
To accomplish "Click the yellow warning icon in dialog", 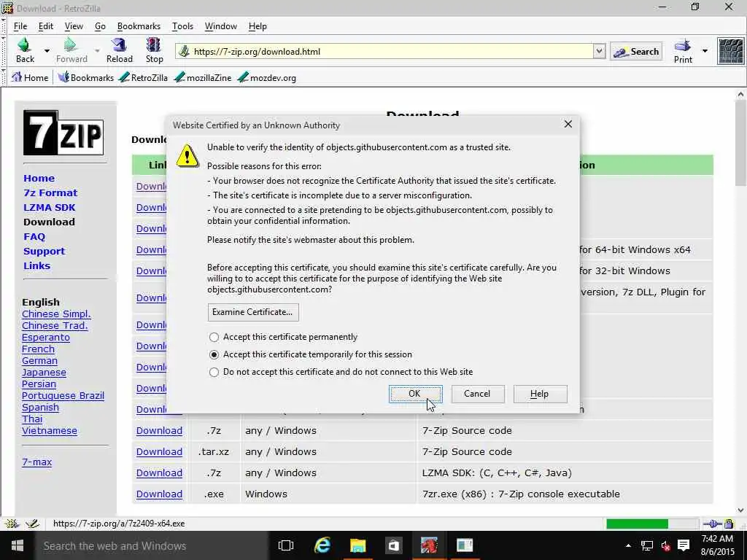I will (187, 156).
